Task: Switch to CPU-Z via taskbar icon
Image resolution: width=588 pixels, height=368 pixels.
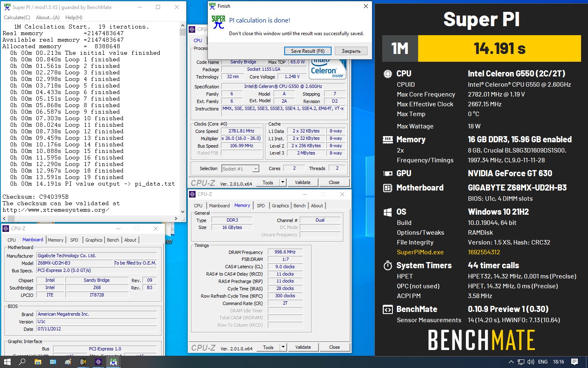Action: click(x=98, y=362)
